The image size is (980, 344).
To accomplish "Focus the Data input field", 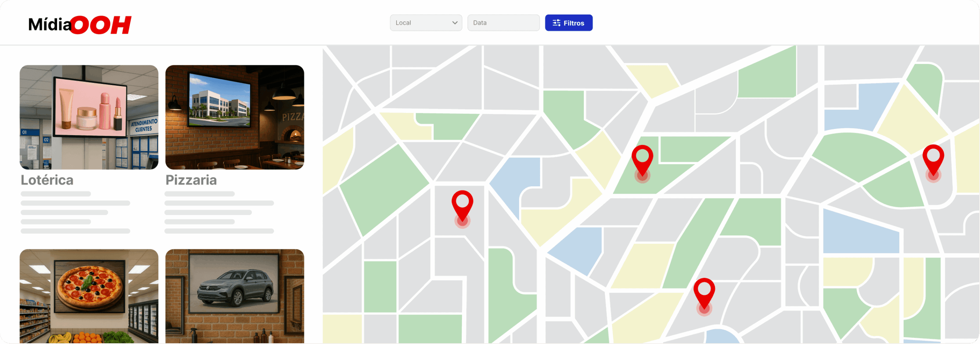I will [503, 23].
